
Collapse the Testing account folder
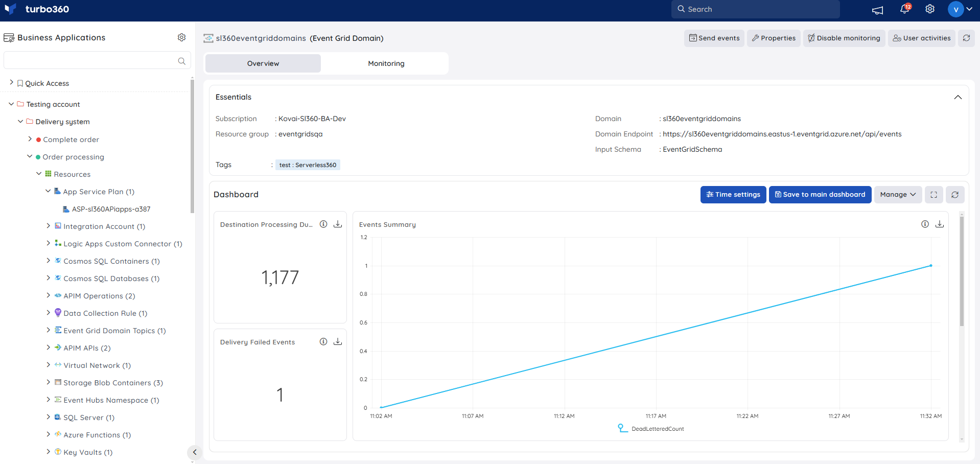coord(11,104)
